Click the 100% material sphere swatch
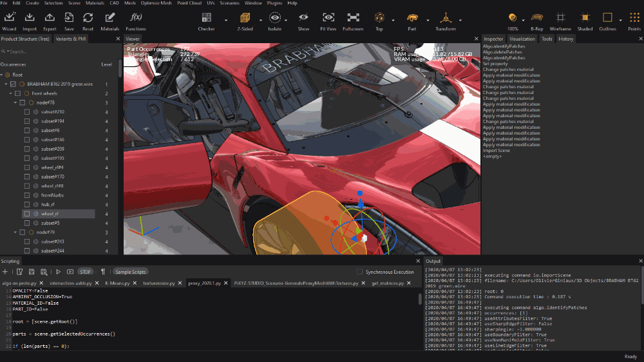Viewport: 644px width, 362px height. (513, 18)
